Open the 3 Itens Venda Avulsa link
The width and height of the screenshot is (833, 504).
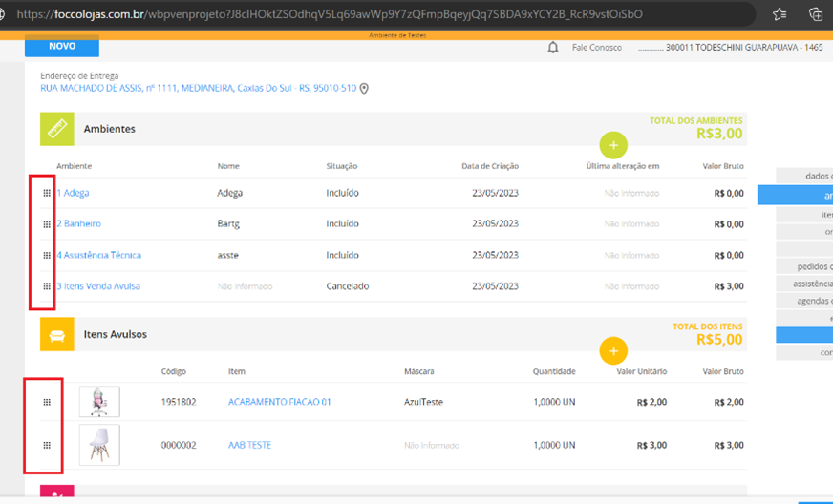(98, 285)
